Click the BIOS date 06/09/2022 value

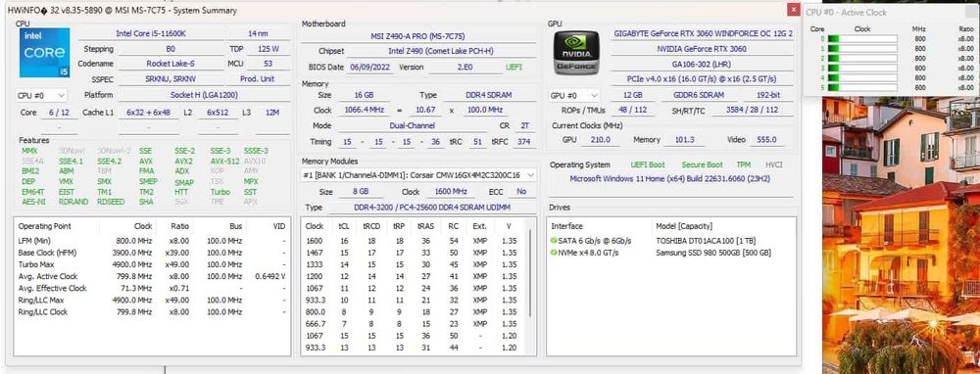tap(370, 67)
